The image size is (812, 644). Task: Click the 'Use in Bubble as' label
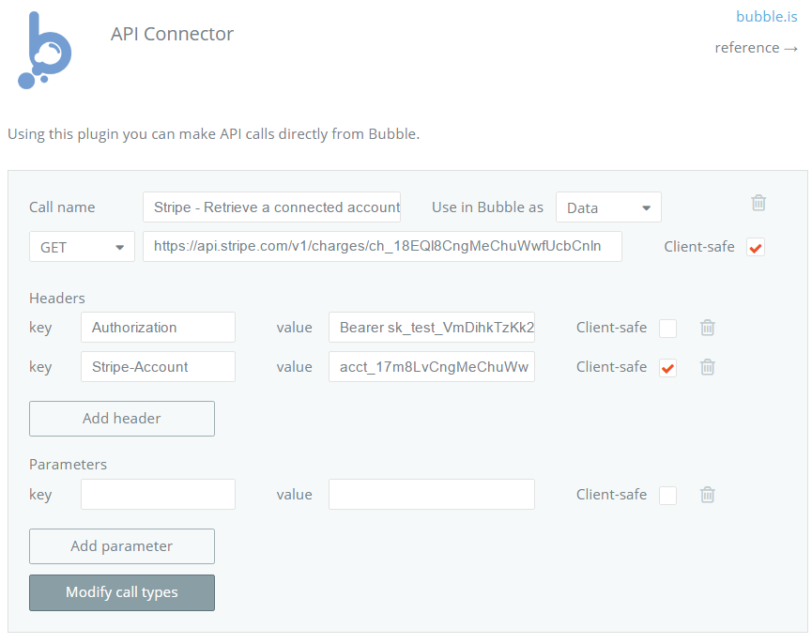pyautogui.click(x=487, y=207)
